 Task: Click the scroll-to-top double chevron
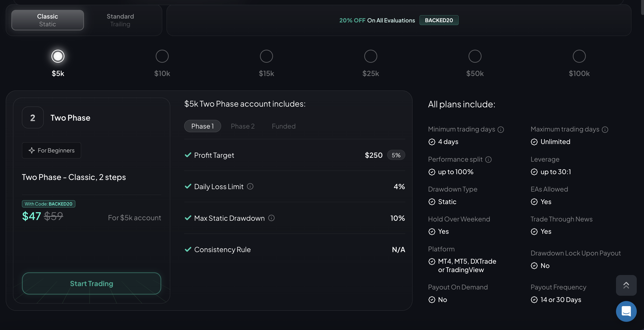626,285
